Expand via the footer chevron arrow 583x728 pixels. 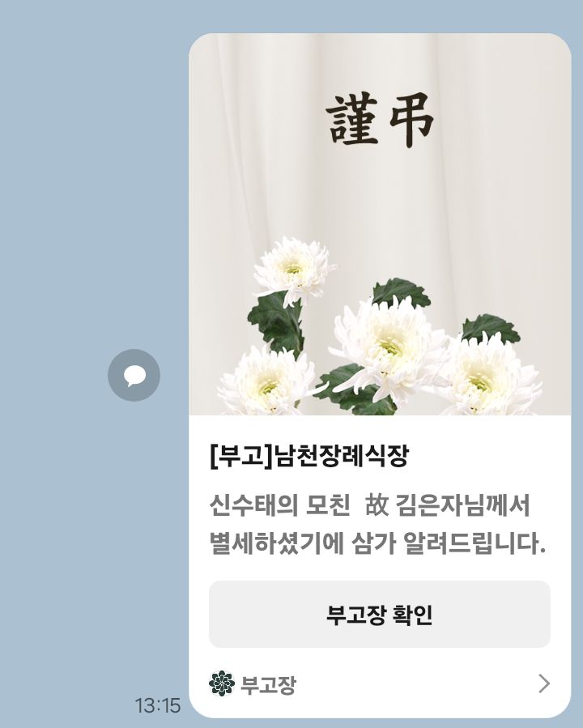point(544,683)
